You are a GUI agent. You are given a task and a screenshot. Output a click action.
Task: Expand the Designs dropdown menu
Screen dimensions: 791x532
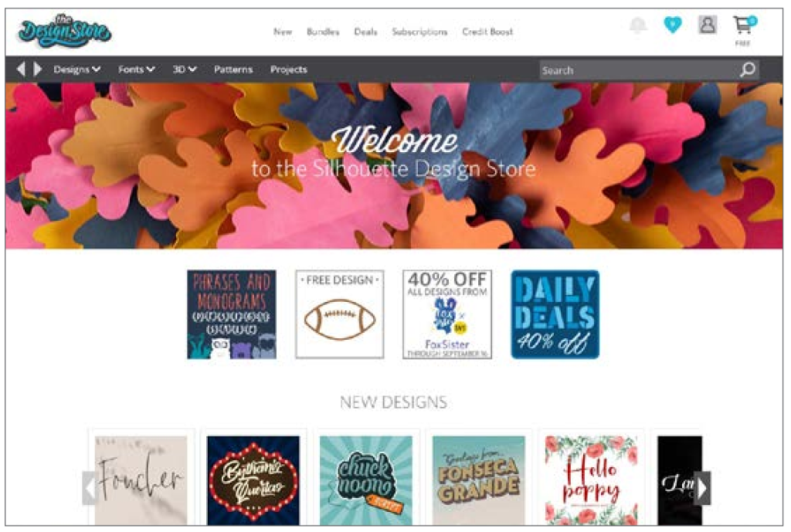[x=77, y=69]
